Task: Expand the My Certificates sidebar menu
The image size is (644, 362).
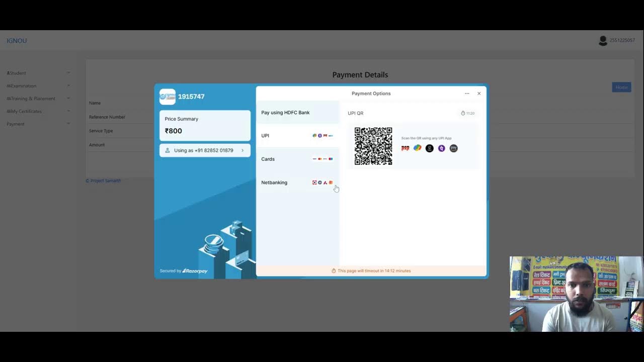Action: click(x=38, y=111)
